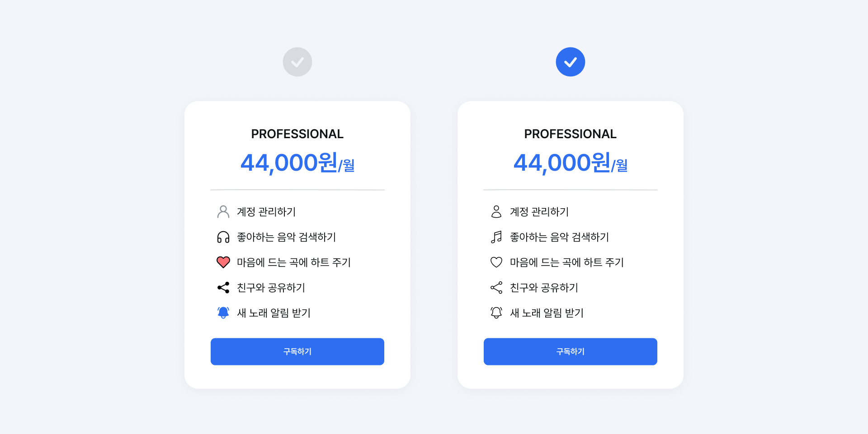
Task: Click the share icon on right card
Action: (496, 287)
